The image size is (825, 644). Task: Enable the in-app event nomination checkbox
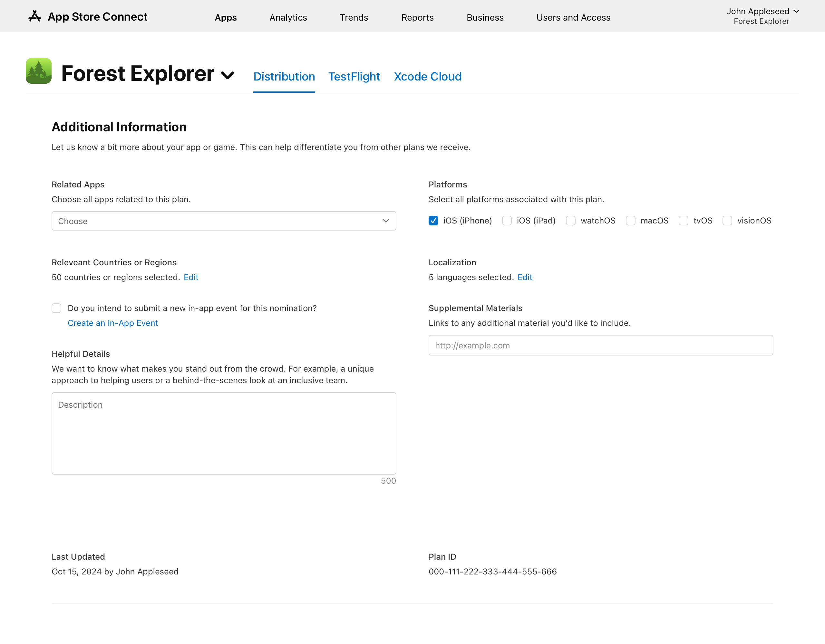(x=57, y=308)
